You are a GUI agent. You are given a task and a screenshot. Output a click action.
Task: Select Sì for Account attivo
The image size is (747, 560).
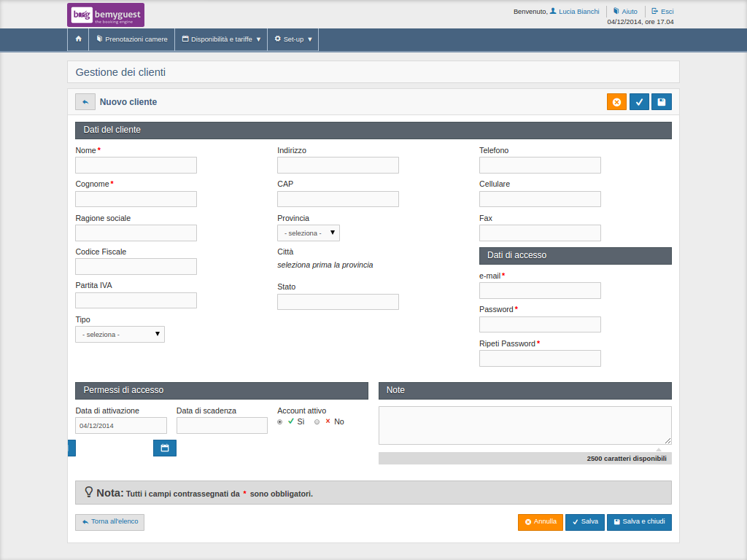coord(279,422)
